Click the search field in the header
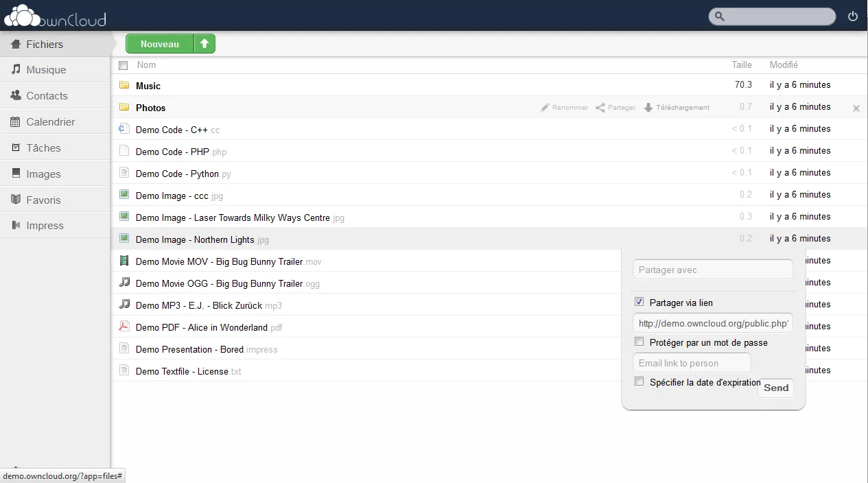The height and width of the screenshot is (483, 868). coord(772,16)
